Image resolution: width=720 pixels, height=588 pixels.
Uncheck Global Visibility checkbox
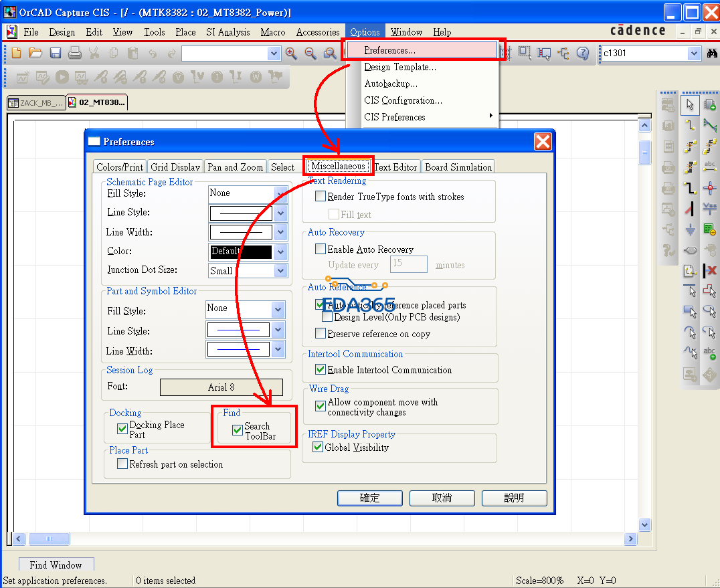point(318,447)
